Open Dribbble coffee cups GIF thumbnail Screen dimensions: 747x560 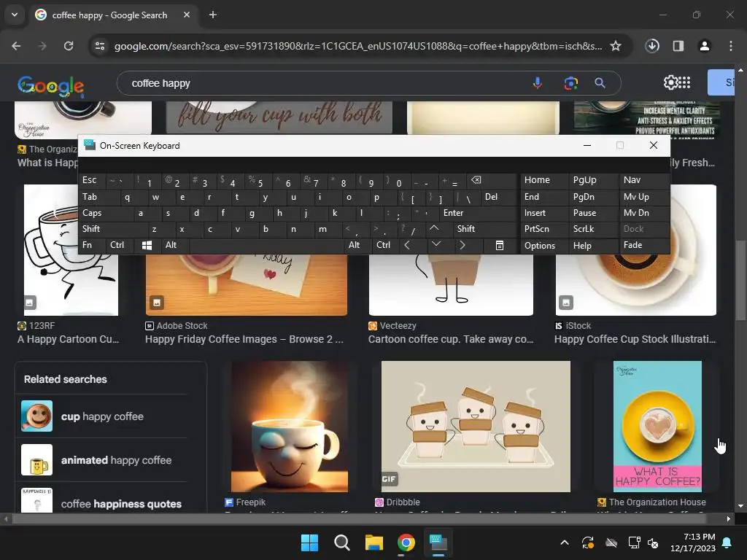click(x=476, y=426)
